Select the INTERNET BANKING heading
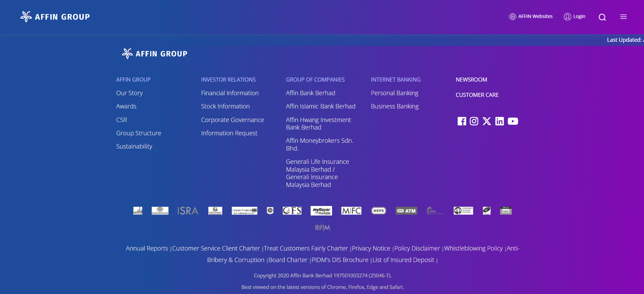The width and height of the screenshot is (644, 294). 396,80
